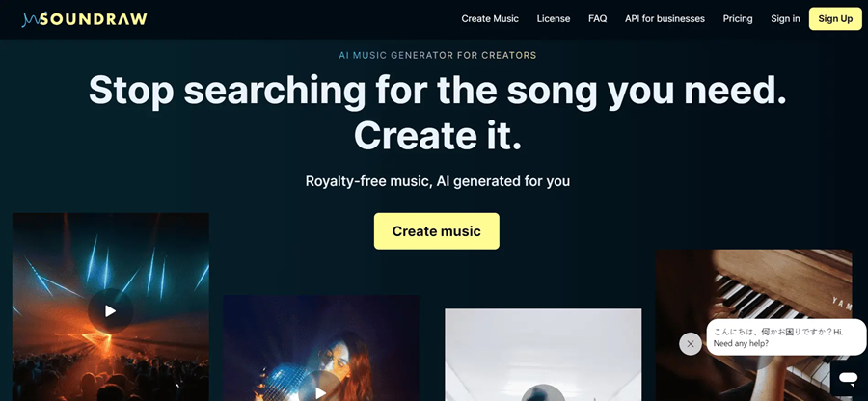The image size is (868, 401).
Task: Open the Create Music menu item
Action: 490,19
